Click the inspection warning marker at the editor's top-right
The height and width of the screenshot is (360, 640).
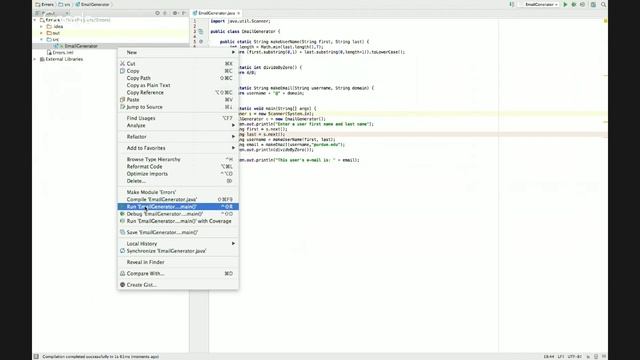605,20
